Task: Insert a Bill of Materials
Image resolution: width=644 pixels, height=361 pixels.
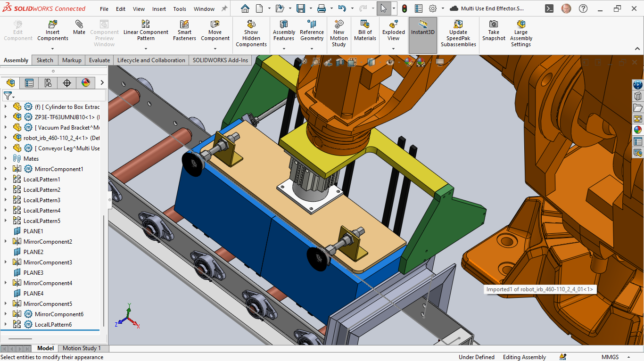Action: tap(365, 31)
